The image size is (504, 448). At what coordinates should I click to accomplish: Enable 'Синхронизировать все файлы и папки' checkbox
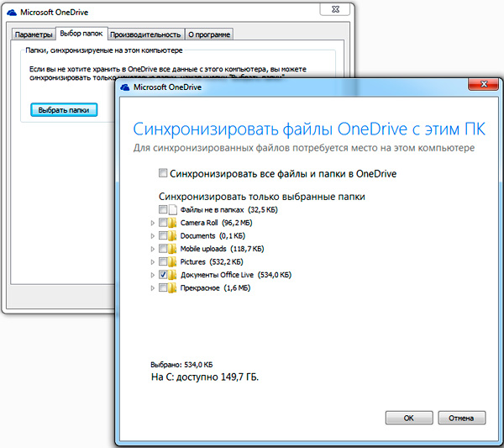[163, 174]
